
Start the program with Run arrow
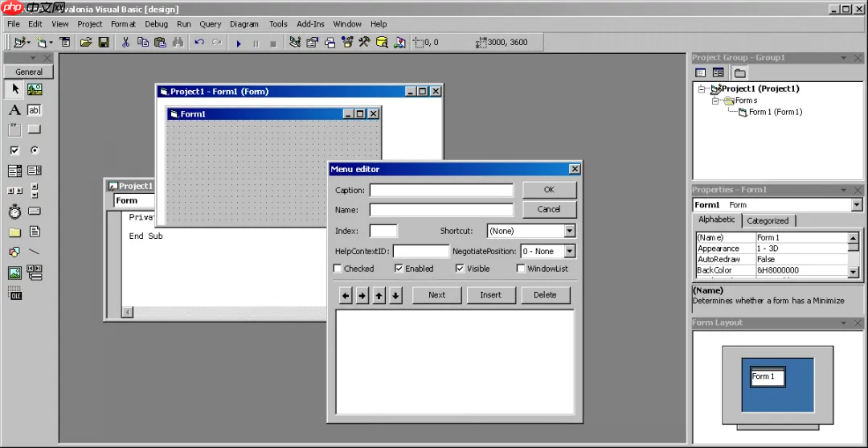tap(239, 43)
